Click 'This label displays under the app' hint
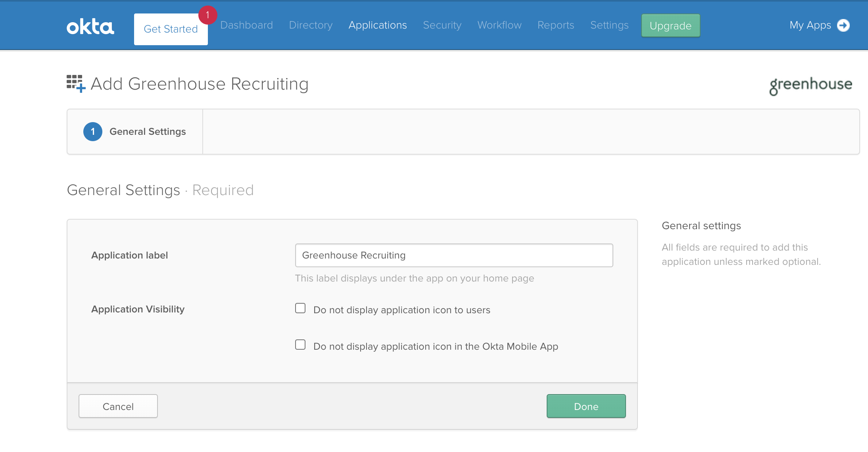Viewport: 868px width, 452px height. tap(415, 278)
